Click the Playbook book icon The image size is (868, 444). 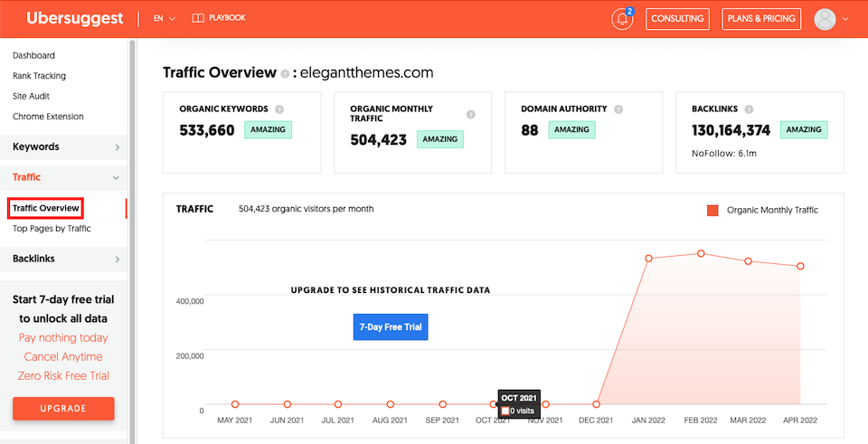click(198, 18)
